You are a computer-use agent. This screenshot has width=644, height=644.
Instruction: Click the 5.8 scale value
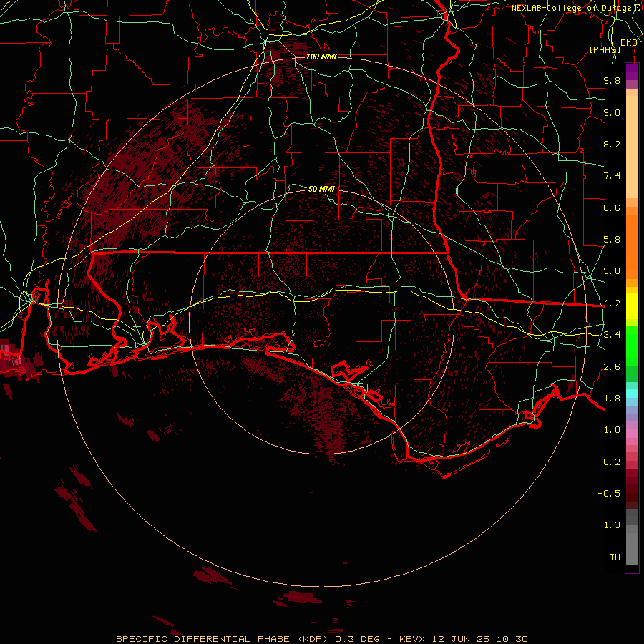pos(612,240)
